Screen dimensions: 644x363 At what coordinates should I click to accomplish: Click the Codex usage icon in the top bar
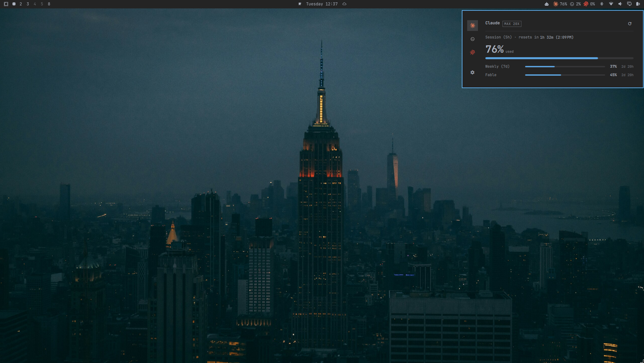coord(572,4)
